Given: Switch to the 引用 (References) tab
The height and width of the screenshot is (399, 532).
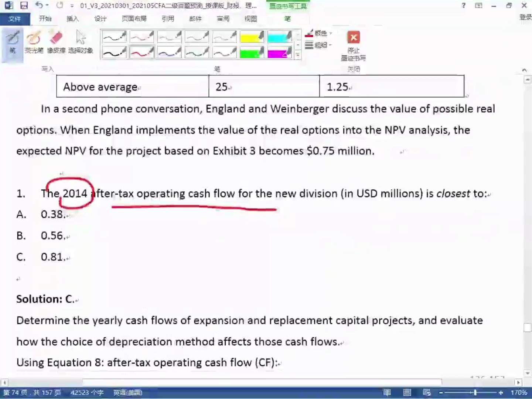Looking at the screenshot, I should pos(168,18).
